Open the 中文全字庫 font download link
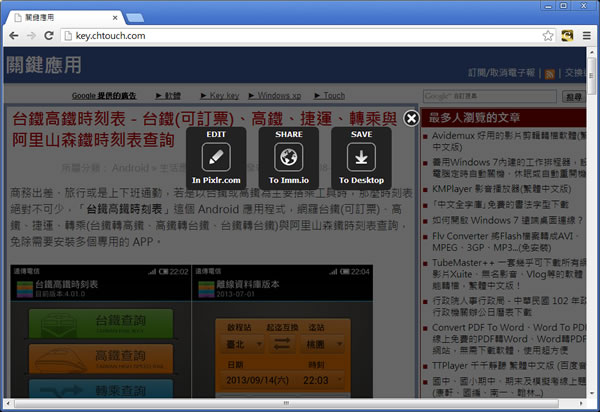Screen dimensions: 600x412 (x=501, y=205)
